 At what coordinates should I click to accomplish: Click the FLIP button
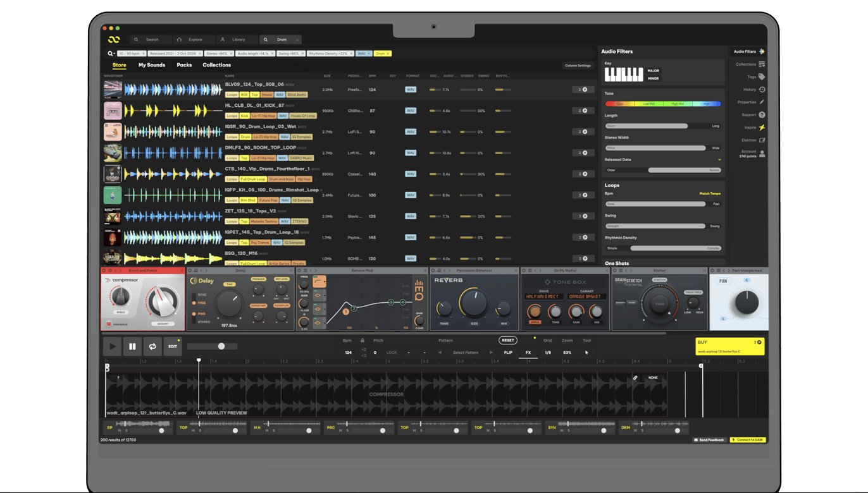pos(508,353)
